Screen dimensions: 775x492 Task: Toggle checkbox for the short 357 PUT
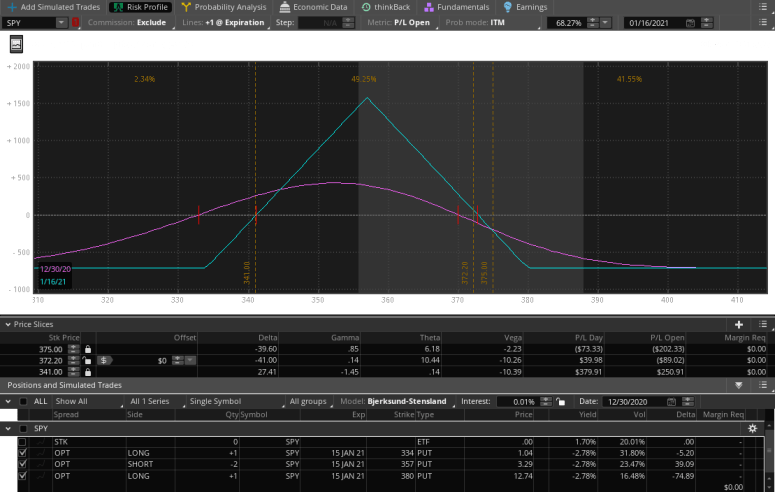(23, 464)
